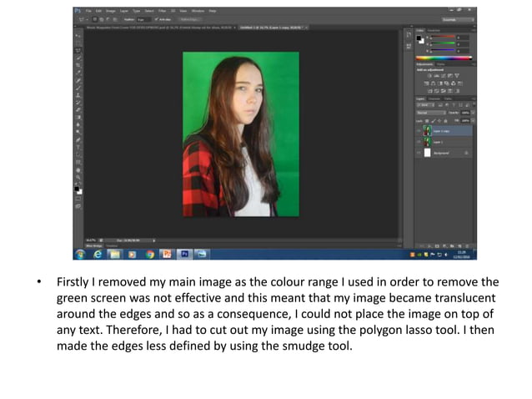Hide the Layer 1 copy layer
Screen dimensions: 532x399
click(419, 131)
